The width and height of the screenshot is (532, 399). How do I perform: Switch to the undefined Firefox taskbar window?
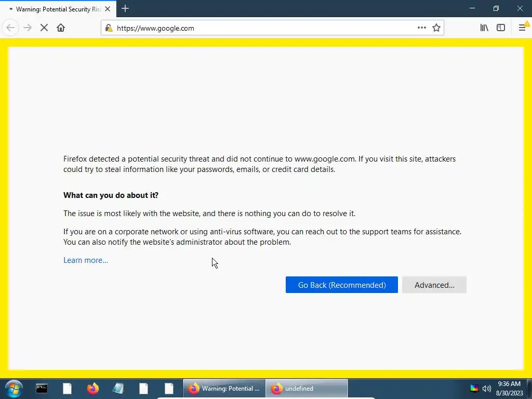click(307, 389)
